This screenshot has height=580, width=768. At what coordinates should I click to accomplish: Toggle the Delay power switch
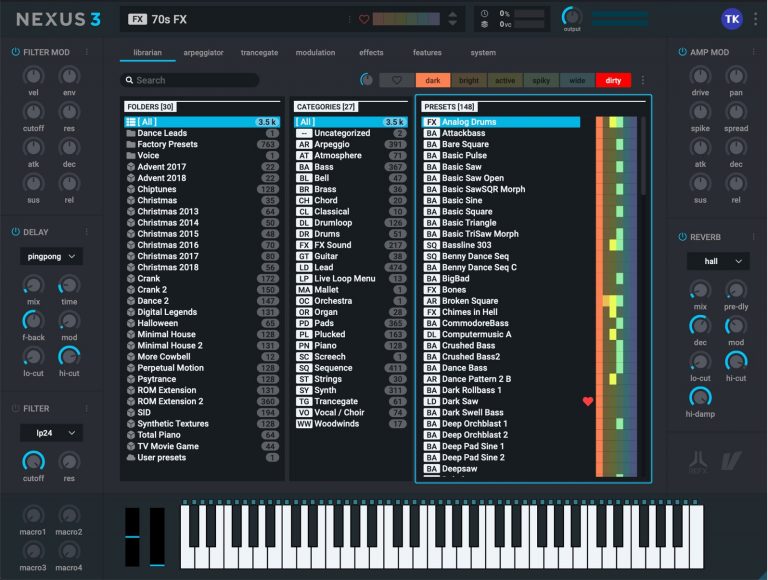(15, 232)
